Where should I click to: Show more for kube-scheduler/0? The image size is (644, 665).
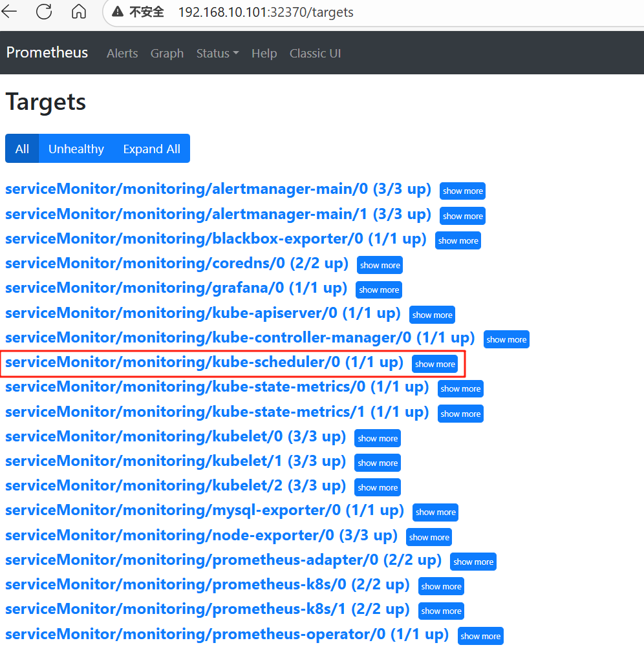click(435, 364)
